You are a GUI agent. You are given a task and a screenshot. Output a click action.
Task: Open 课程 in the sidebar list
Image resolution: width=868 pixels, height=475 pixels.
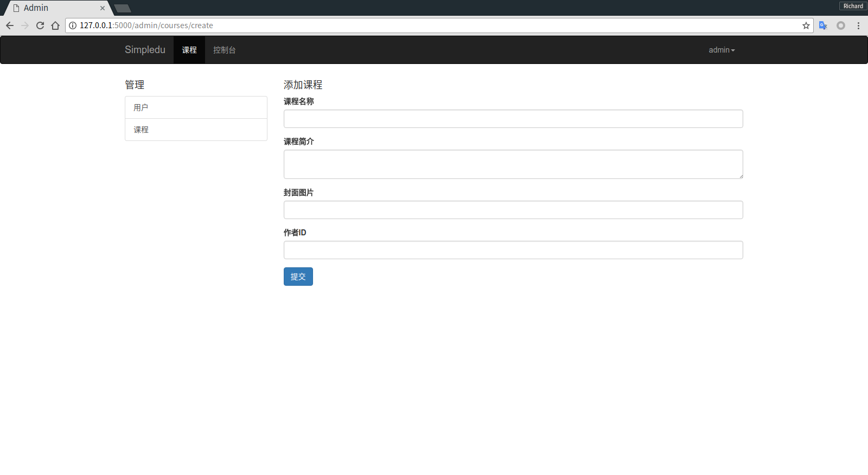[196, 130]
